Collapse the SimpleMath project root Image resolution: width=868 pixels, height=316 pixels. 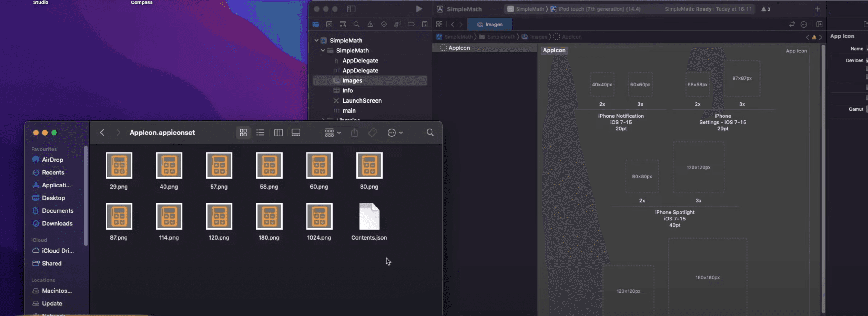pos(317,40)
